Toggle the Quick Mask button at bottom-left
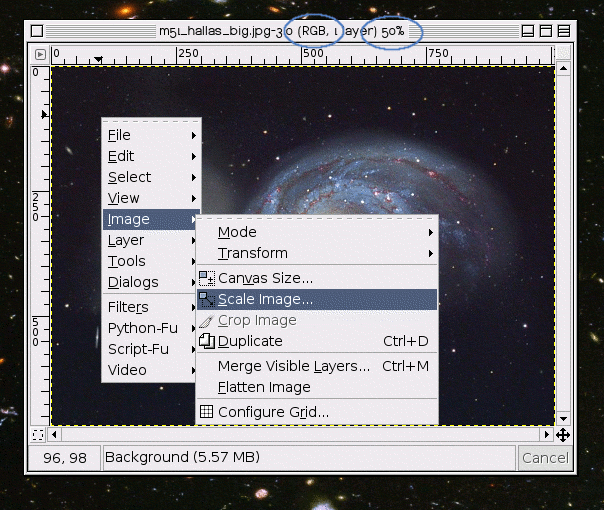Image resolution: width=604 pixels, height=510 pixels. [38, 435]
